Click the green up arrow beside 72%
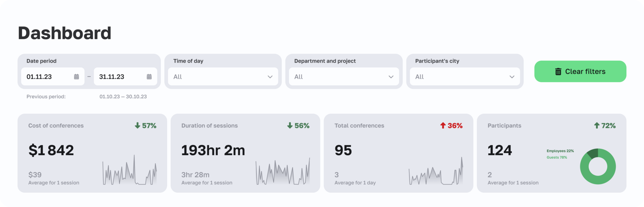644x207 pixels. [596, 126]
